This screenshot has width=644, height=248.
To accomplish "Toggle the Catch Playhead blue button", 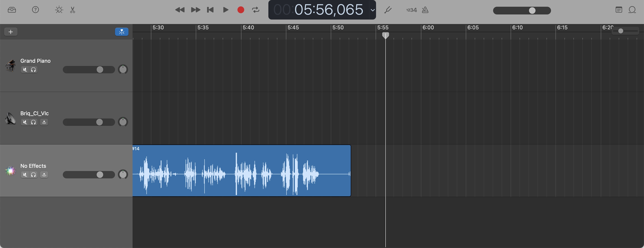I will coord(122,32).
